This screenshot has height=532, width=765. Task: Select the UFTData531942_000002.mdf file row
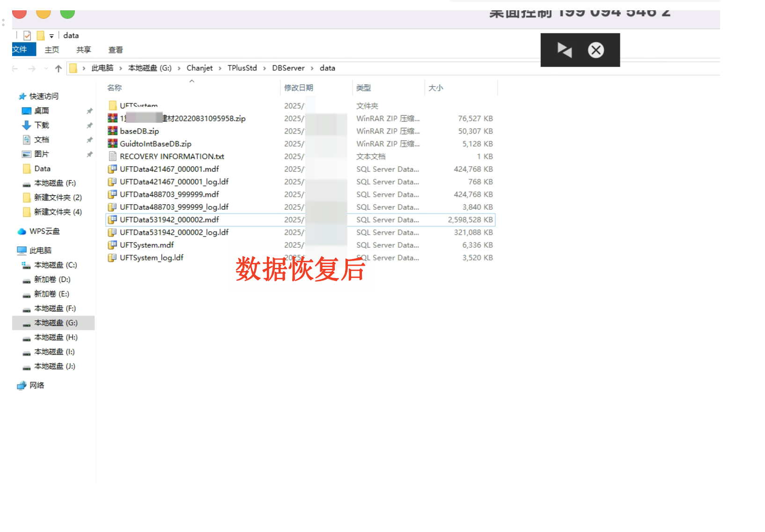click(169, 220)
